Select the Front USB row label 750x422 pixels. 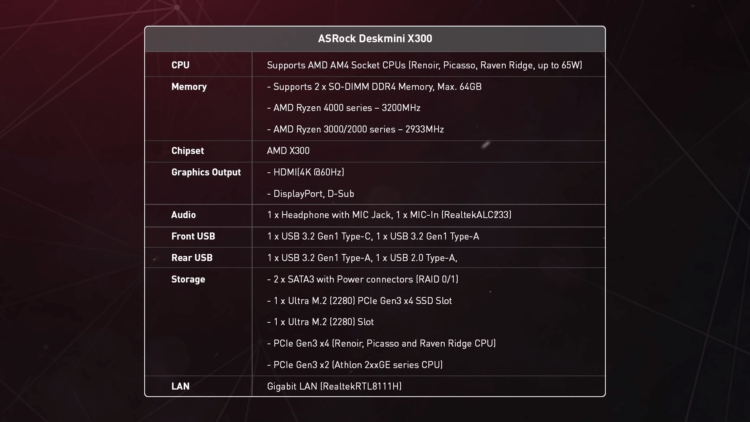(194, 236)
